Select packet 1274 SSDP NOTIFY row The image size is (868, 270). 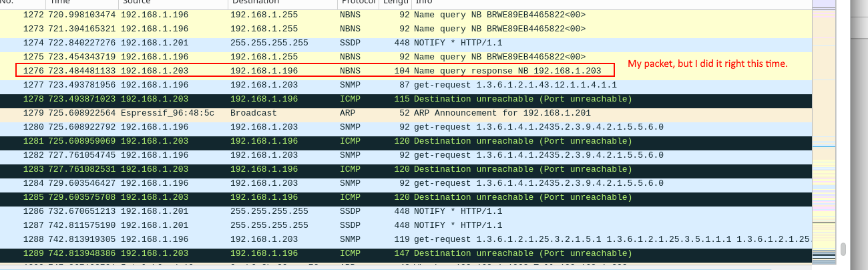point(334,43)
